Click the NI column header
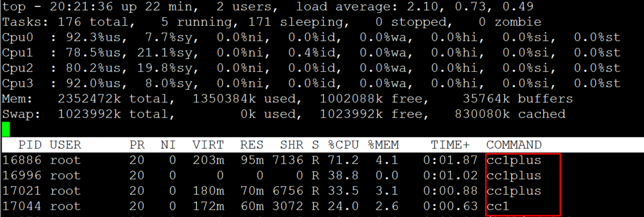The image size is (644, 217). click(x=168, y=145)
